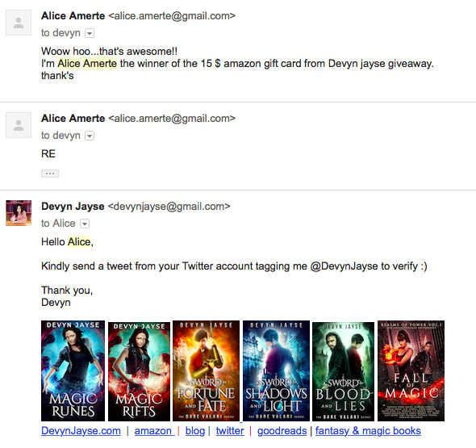The height and width of the screenshot is (448, 476).
Task: Click sender name Devyn Jayse
Action: (73, 206)
